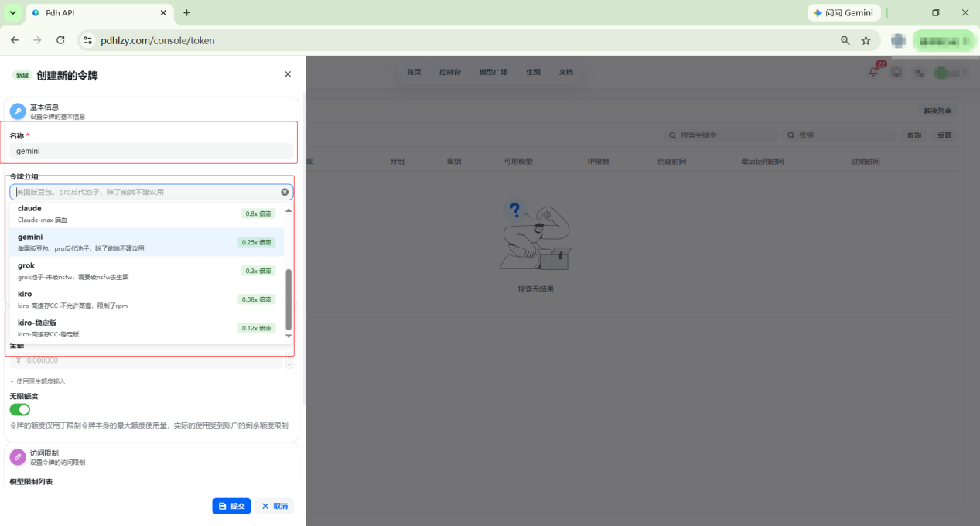980x526 pixels.
Task: Reload the page with refresh icon
Action: click(x=60, y=40)
